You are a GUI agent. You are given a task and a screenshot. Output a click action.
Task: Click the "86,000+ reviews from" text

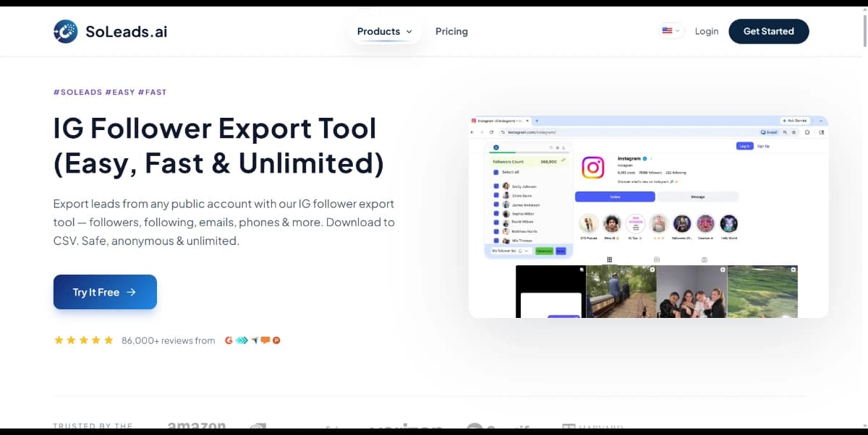[169, 340]
